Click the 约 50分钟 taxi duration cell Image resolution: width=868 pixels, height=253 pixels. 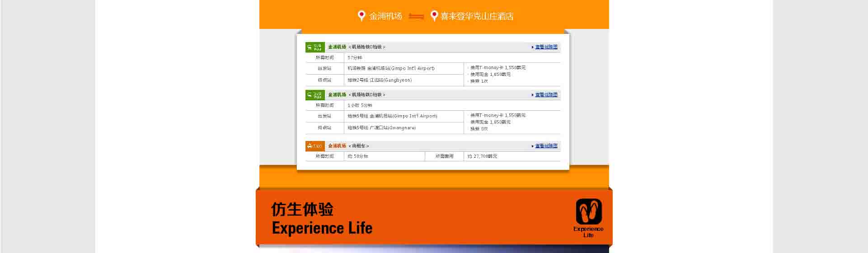point(358,156)
